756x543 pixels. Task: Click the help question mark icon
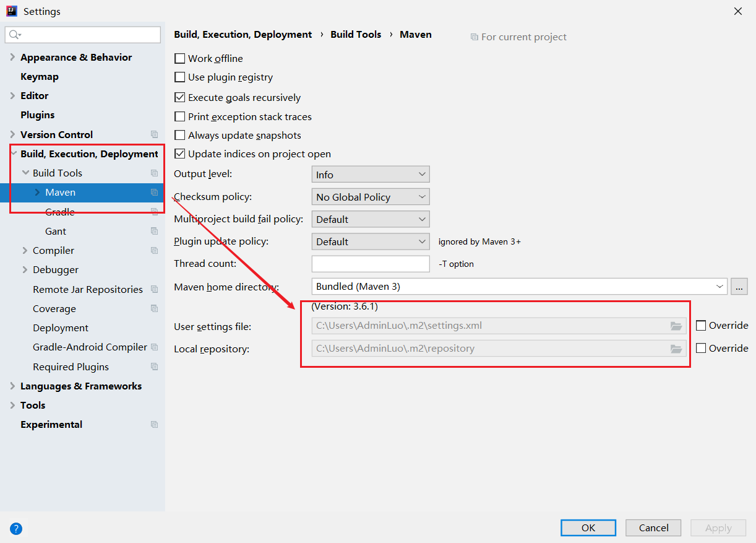17,529
